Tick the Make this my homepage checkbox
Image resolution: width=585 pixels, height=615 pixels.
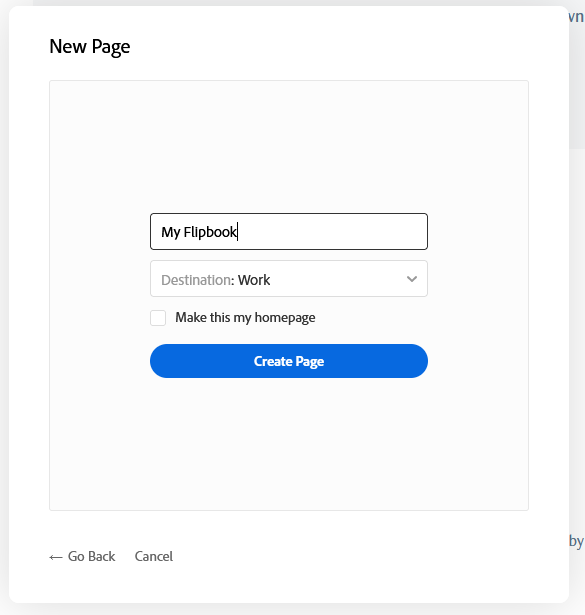click(x=158, y=318)
